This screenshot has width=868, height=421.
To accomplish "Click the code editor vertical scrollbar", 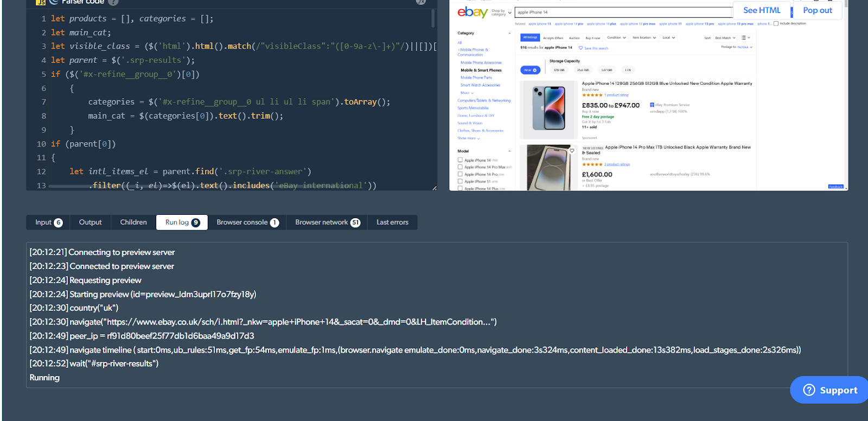I will [x=433, y=18].
